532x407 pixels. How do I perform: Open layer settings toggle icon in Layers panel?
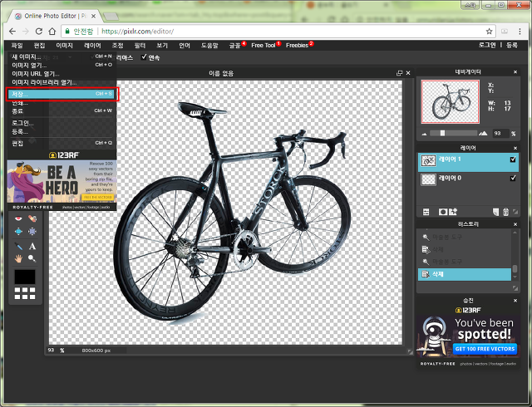point(426,212)
